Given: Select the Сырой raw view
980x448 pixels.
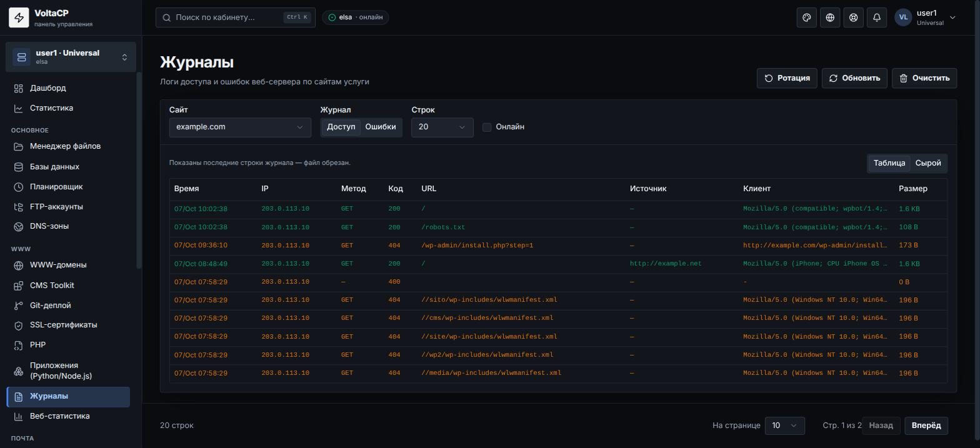Looking at the screenshot, I should pos(928,163).
